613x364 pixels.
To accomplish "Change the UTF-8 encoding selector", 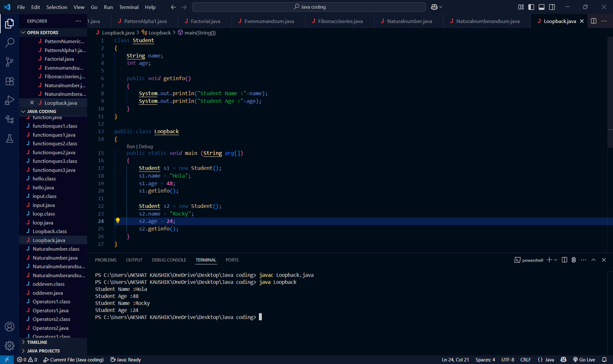I will coord(508,360).
